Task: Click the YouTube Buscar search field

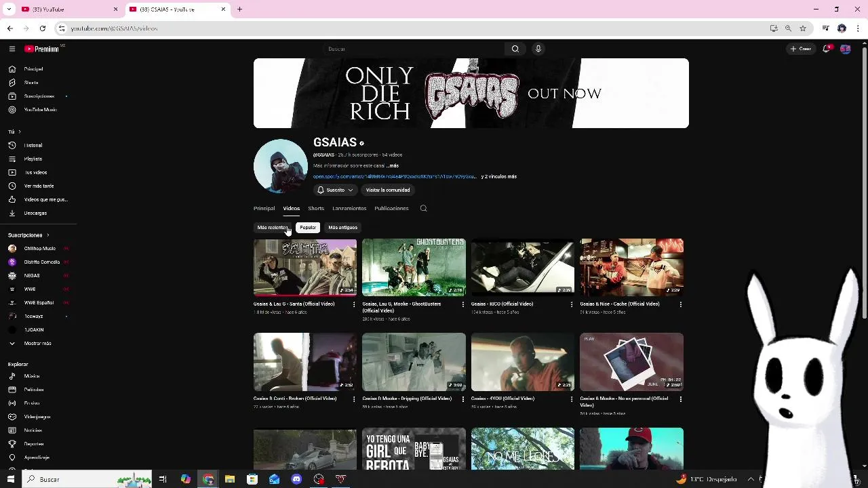Action: [414, 49]
